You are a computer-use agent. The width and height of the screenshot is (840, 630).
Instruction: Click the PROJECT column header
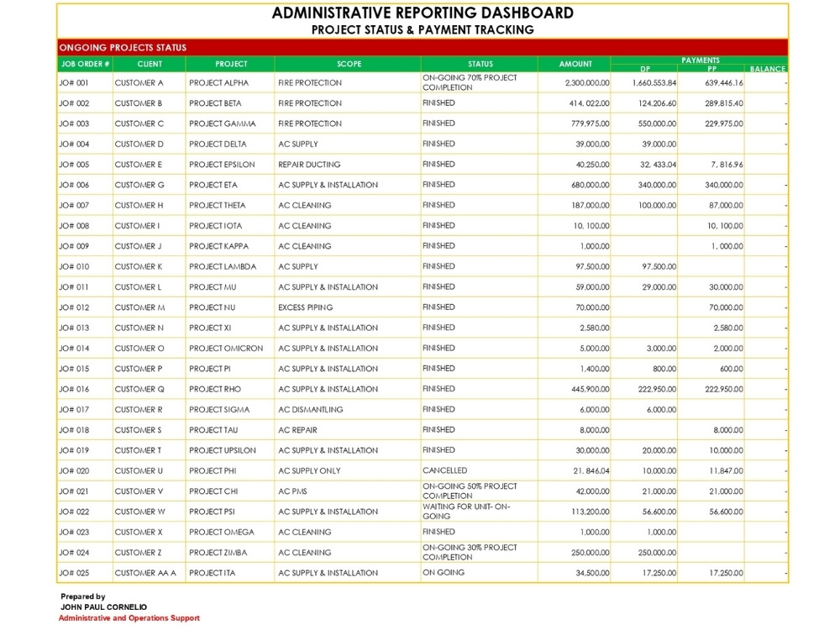coord(231,64)
